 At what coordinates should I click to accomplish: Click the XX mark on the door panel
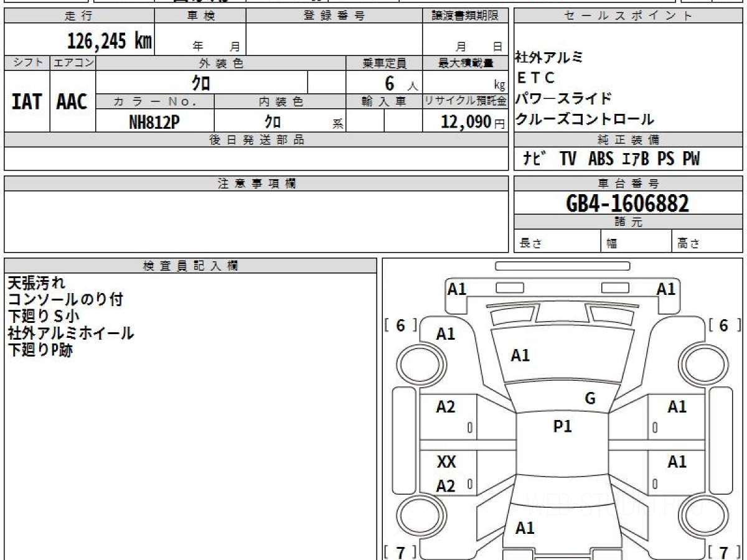point(446,462)
